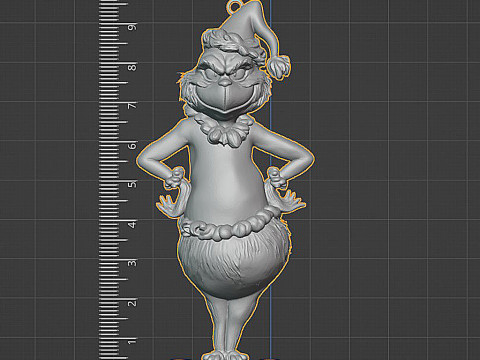Click the pom-pom of the Santa hat

point(279,66)
